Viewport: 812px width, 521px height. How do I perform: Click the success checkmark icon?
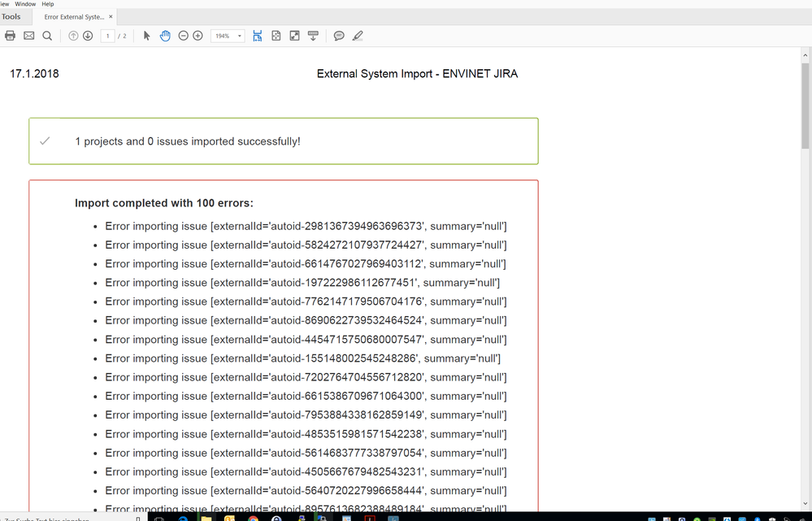pyautogui.click(x=45, y=141)
